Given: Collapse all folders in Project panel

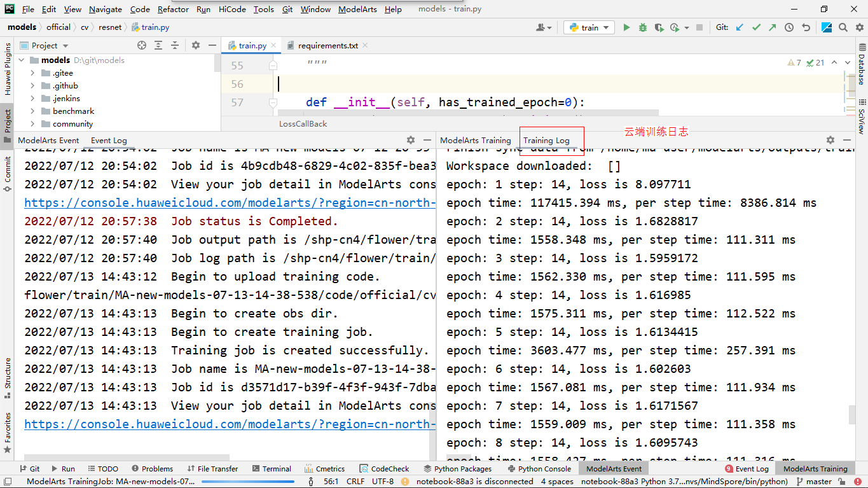Looking at the screenshot, I should click(175, 45).
